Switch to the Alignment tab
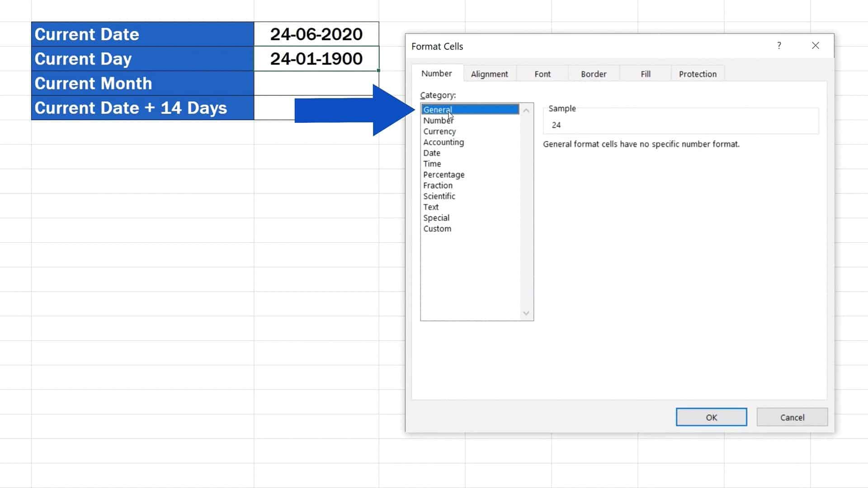868x488 pixels. 489,74
